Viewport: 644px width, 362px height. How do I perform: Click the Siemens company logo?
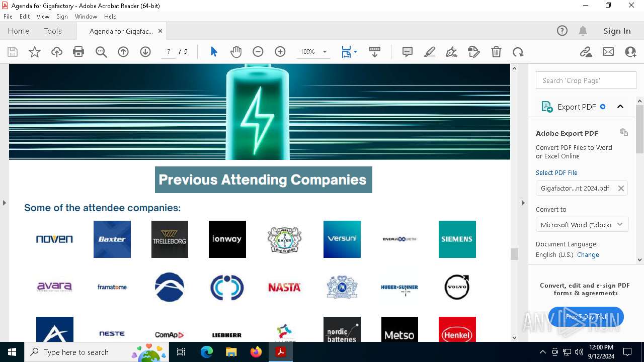457,239
